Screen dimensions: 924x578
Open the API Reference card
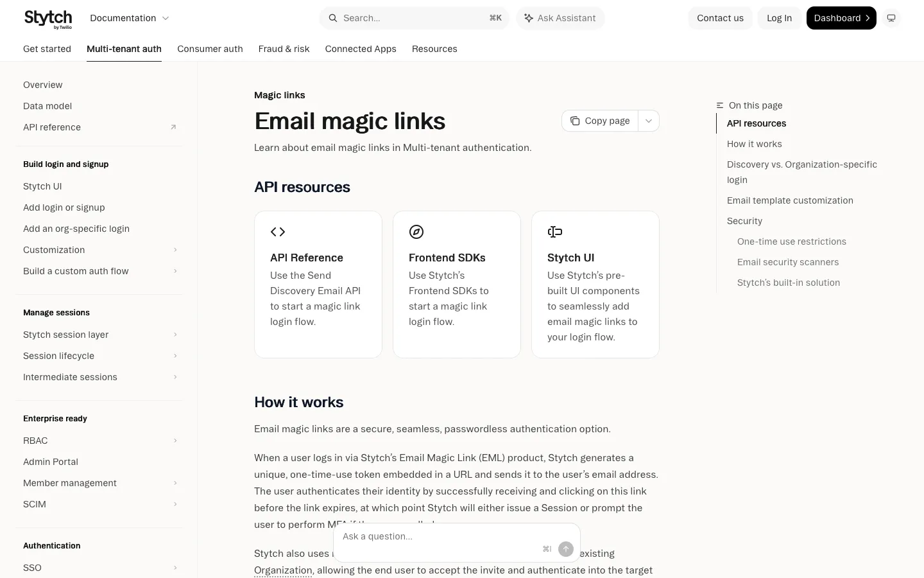(318, 285)
